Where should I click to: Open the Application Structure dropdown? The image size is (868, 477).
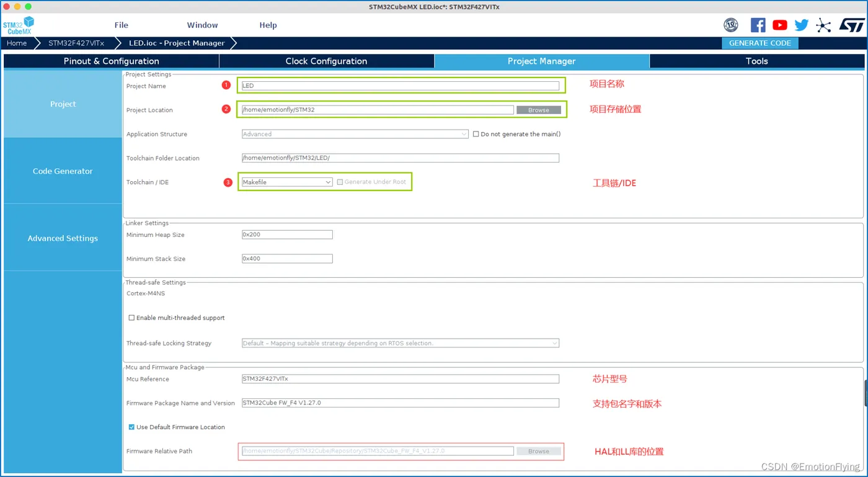point(355,134)
